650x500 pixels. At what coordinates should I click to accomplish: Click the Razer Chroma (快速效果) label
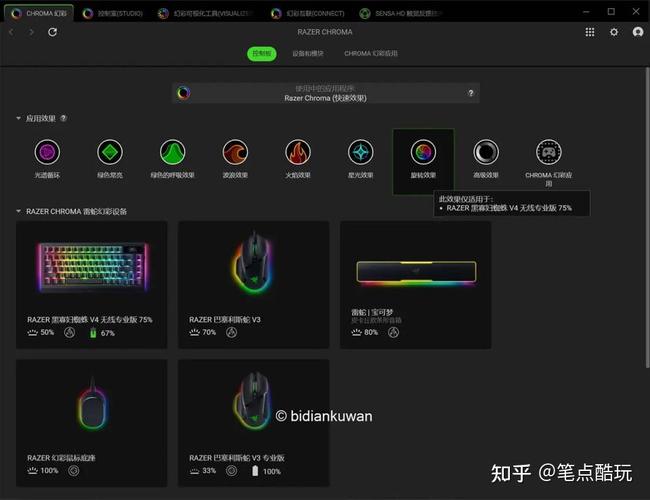pyautogui.click(x=325, y=98)
